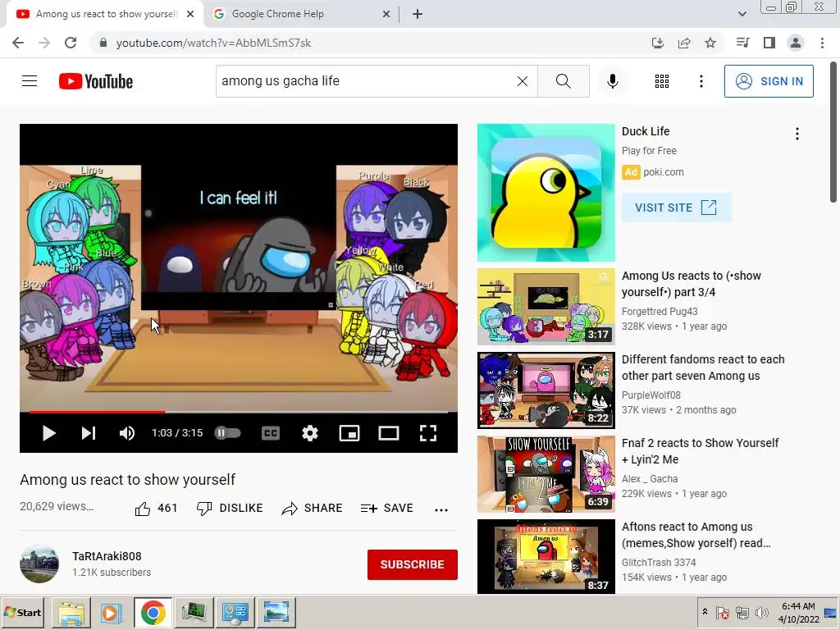Skip to the next video

pyautogui.click(x=89, y=433)
